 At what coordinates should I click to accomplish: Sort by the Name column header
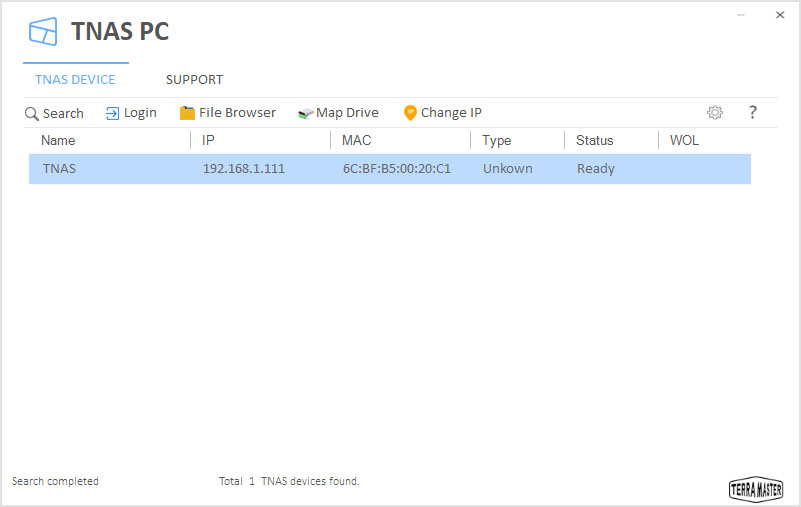[x=58, y=141]
